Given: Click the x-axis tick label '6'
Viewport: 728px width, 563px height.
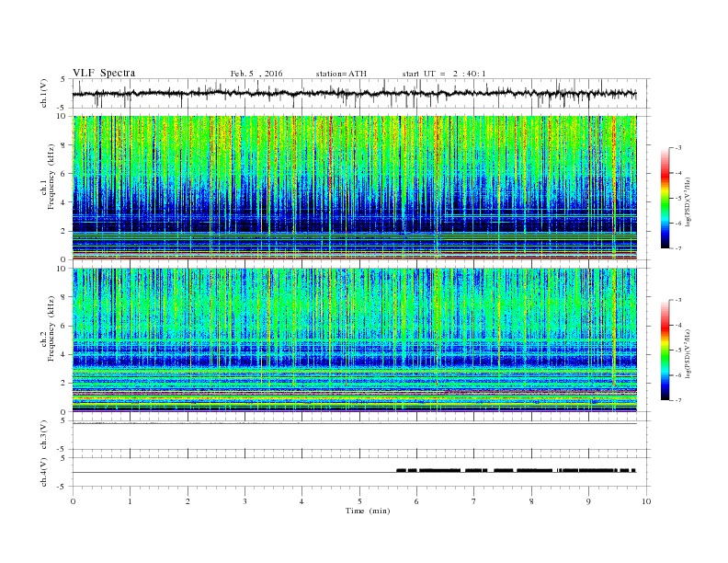Looking at the screenshot, I should click(416, 501).
